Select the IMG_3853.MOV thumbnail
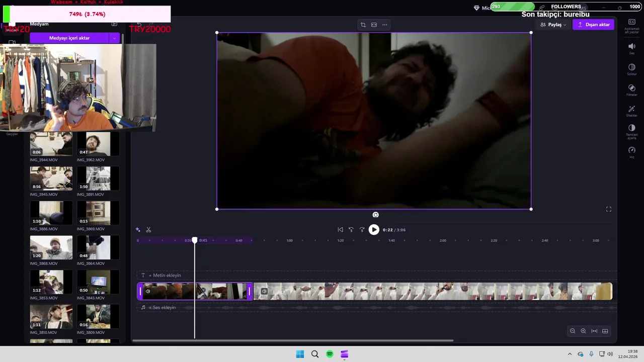The width and height of the screenshot is (644, 362). tap(51, 282)
